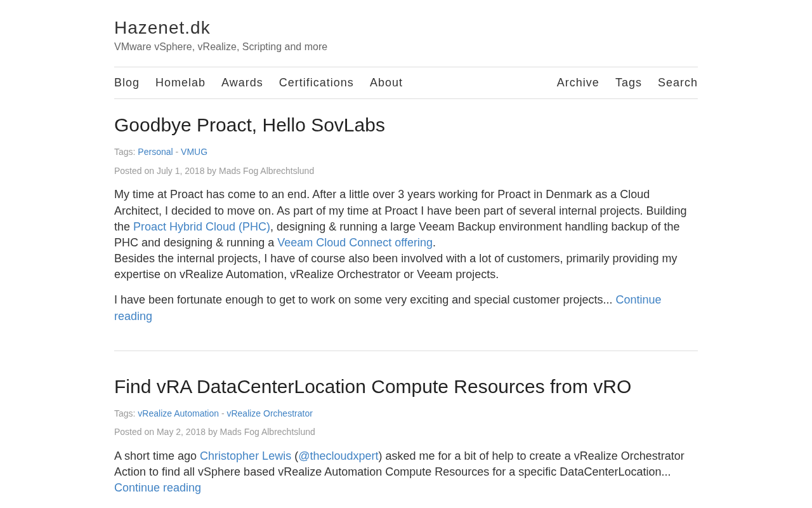Follow the Proact Hybrid Cloud (PHC) link
Viewport: 812px width, 508px height.
201,227
